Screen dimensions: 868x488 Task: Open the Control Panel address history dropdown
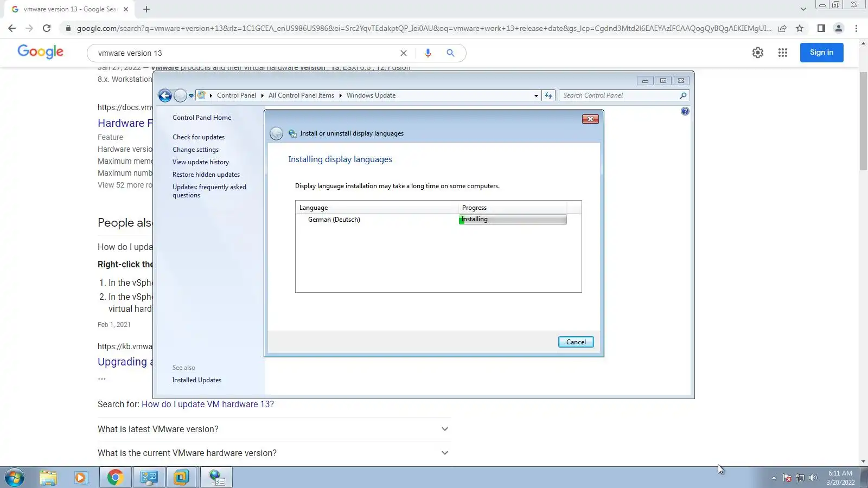(536, 96)
